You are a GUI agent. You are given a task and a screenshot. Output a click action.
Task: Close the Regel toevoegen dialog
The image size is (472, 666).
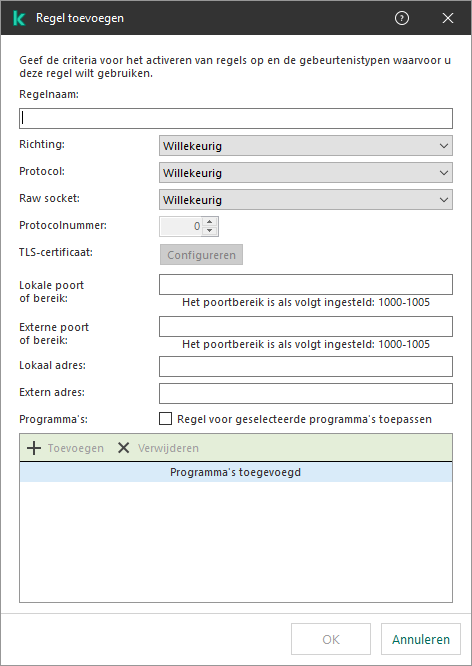(x=448, y=18)
